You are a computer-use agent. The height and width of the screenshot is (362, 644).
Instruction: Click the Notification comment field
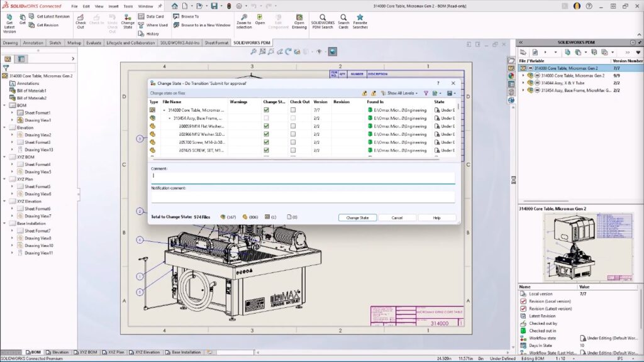tap(303, 197)
